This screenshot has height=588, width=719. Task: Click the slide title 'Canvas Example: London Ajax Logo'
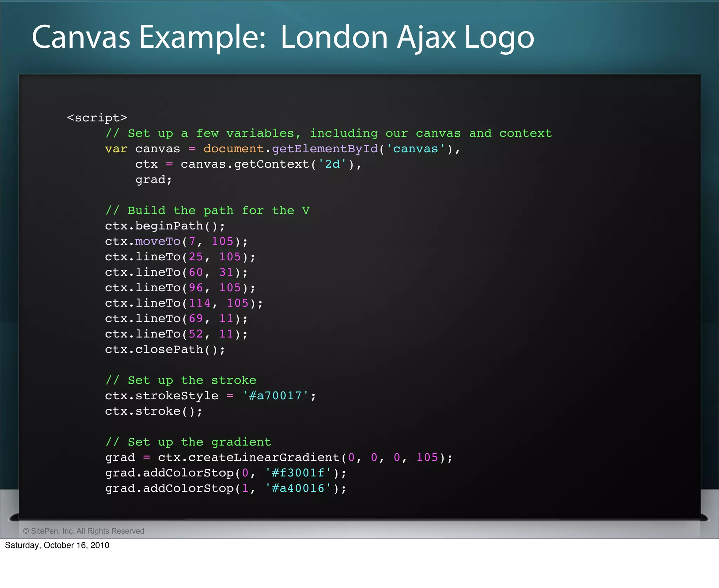pos(283,37)
